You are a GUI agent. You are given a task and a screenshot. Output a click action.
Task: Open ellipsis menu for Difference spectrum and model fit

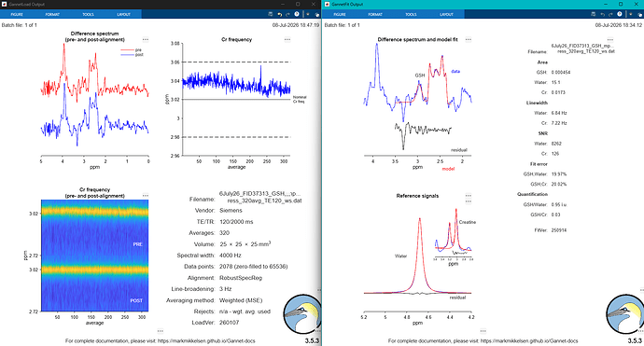(x=469, y=40)
